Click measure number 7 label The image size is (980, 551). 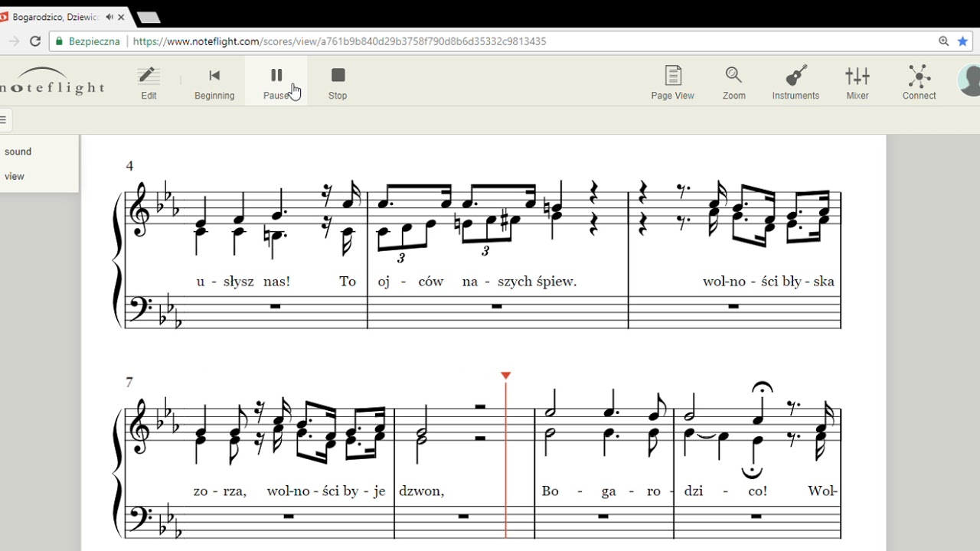tap(129, 382)
